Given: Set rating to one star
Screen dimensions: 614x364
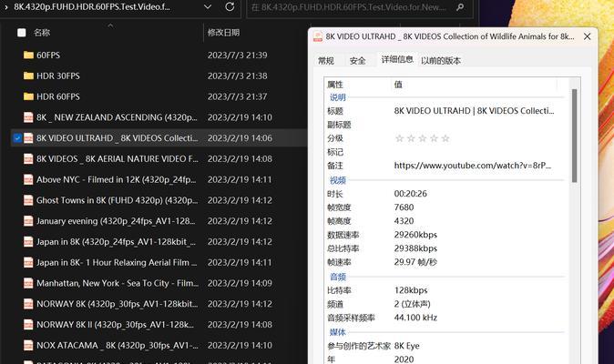Looking at the screenshot, I should point(399,138).
